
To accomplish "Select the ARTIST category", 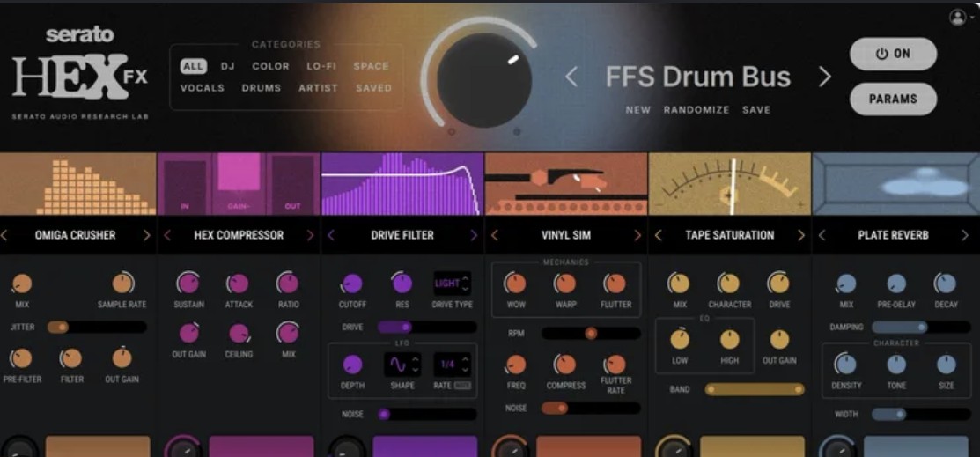I will point(318,88).
